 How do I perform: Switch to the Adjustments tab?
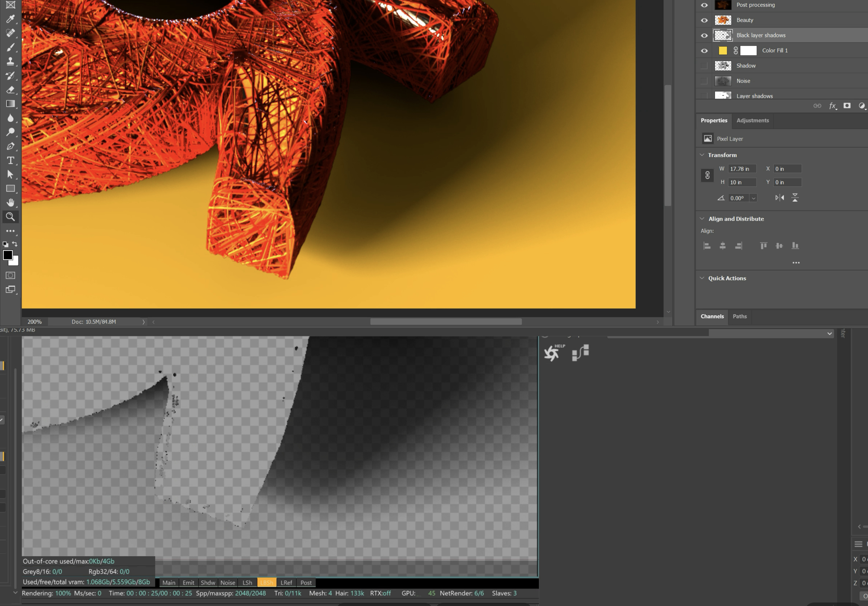(752, 120)
